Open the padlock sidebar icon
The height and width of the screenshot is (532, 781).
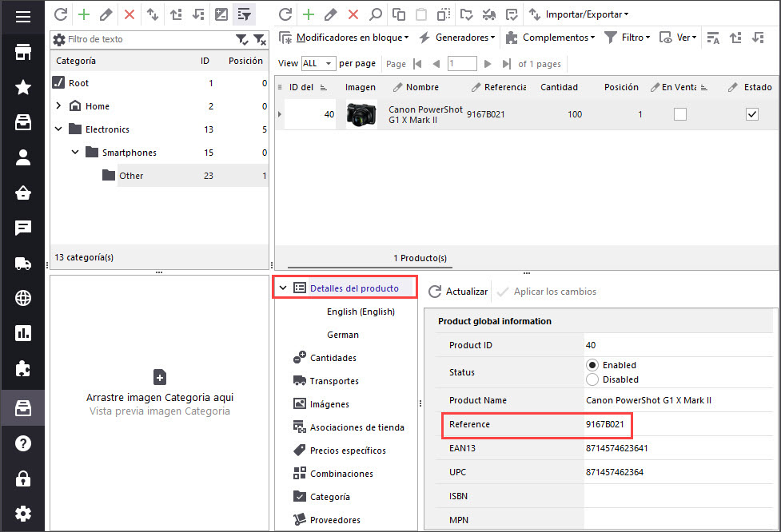point(23,478)
